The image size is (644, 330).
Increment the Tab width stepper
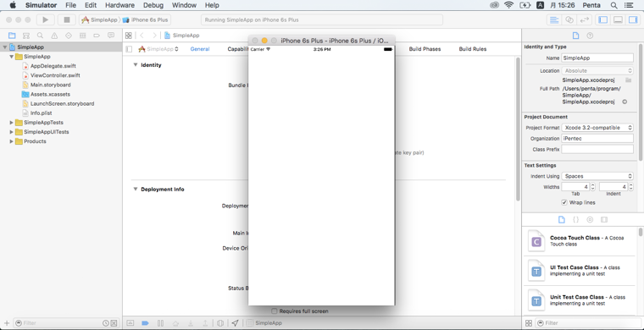click(x=592, y=184)
